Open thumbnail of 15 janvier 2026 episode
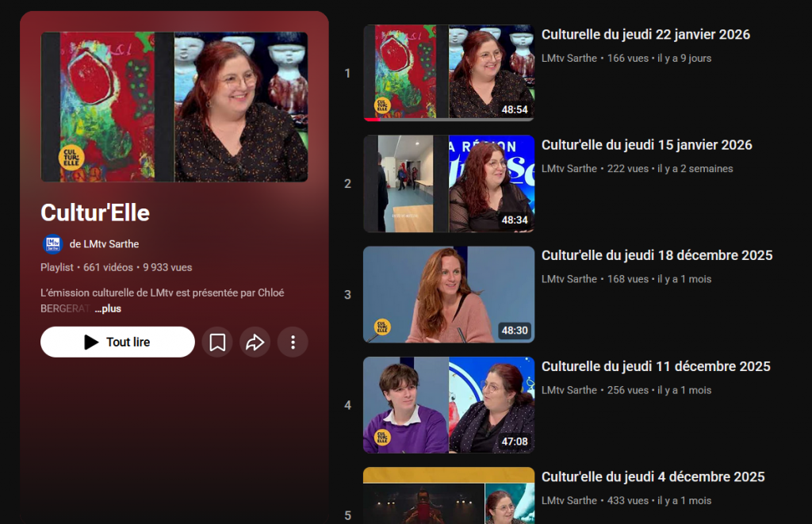 [448, 183]
